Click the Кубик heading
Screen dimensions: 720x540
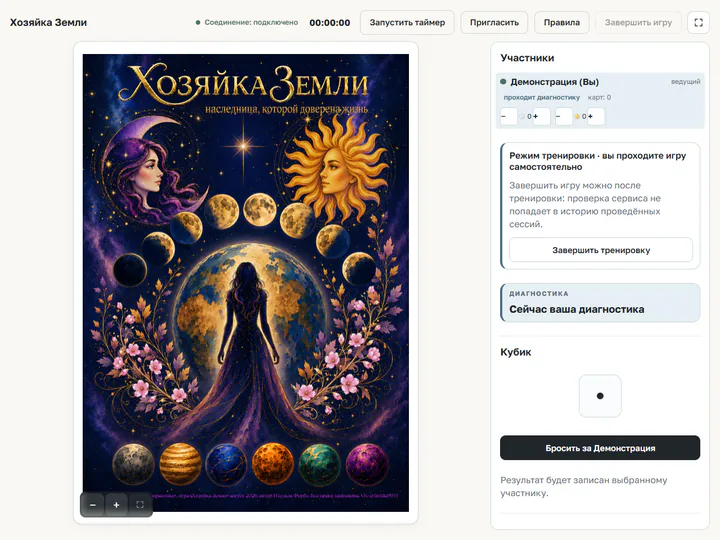coord(516,352)
